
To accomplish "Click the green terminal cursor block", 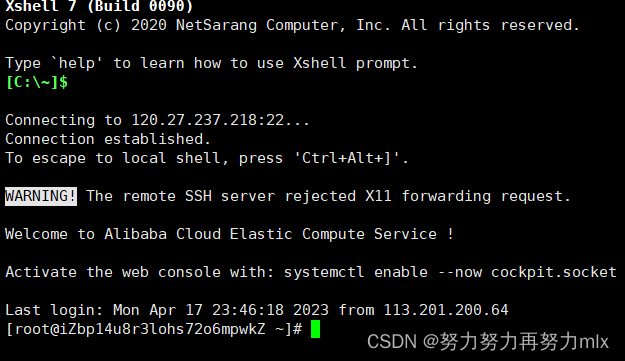I will [315, 329].
